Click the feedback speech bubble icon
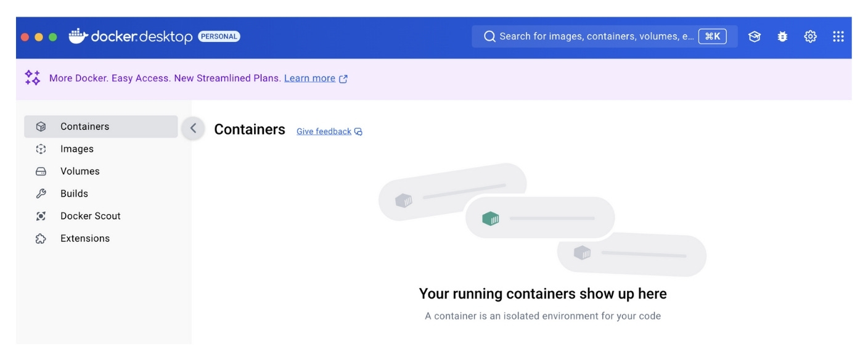 pyautogui.click(x=358, y=131)
